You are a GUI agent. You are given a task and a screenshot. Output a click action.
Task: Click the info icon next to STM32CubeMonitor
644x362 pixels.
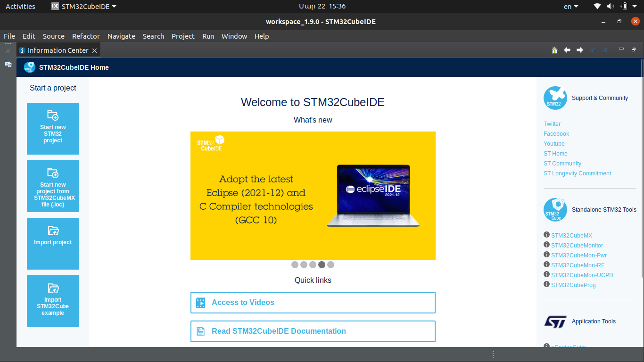pyautogui.click(x=546, y=245)
